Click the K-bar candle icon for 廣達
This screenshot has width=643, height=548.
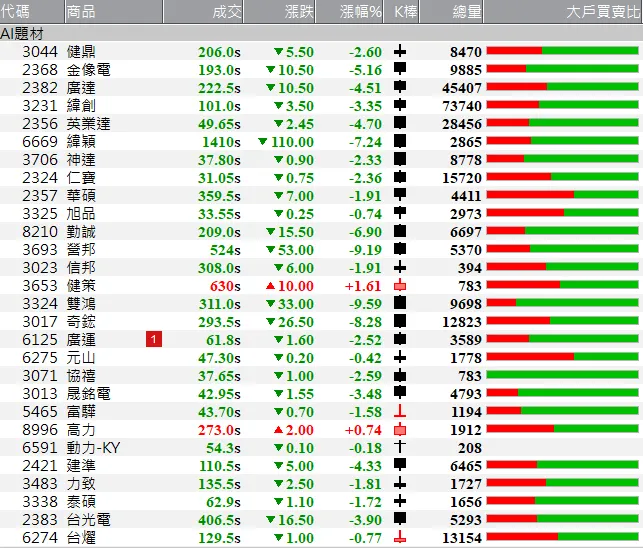tap(400, 87)
